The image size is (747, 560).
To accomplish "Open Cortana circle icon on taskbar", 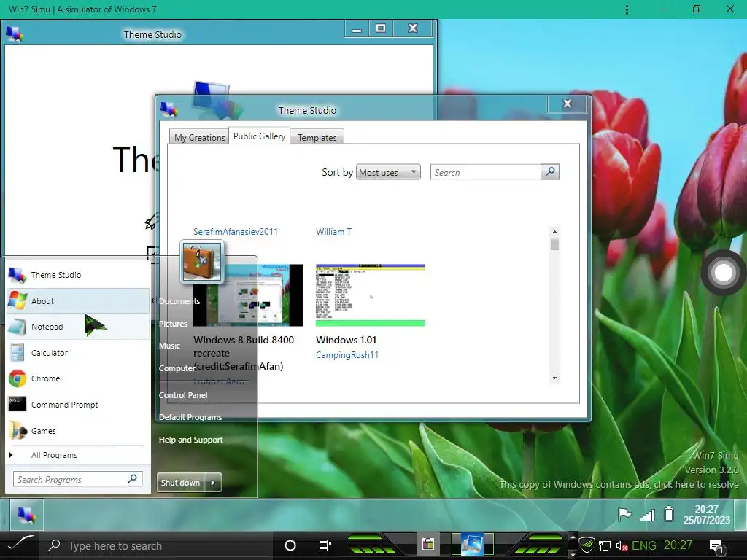I will (290, 545).
